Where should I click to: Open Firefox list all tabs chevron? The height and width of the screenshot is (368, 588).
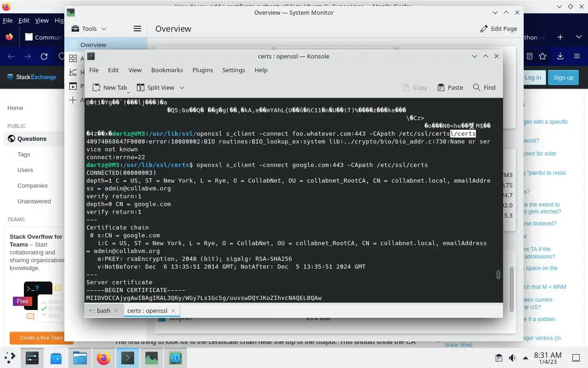[578, 37]
